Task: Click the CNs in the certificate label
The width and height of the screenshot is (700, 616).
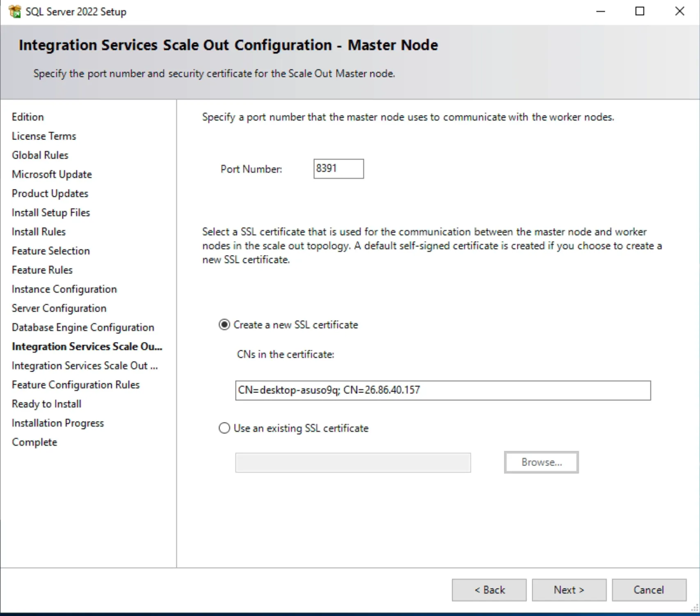Action: click(286, 354)
